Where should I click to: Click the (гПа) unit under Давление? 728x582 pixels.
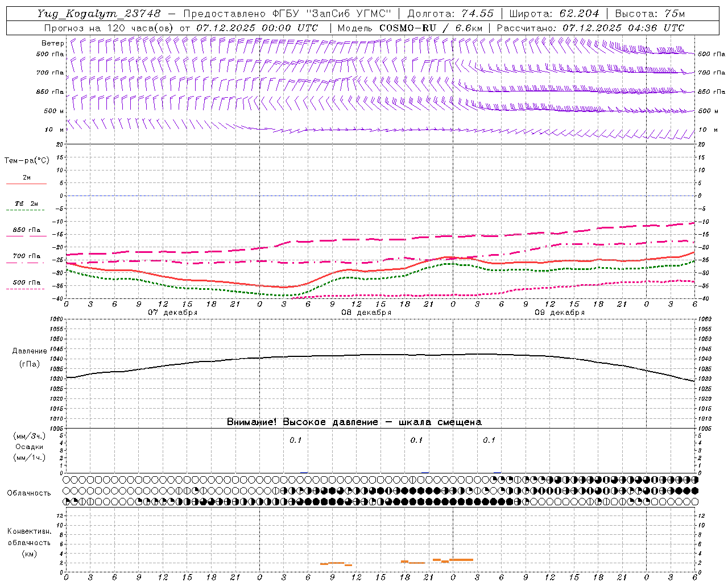(29, 364)
